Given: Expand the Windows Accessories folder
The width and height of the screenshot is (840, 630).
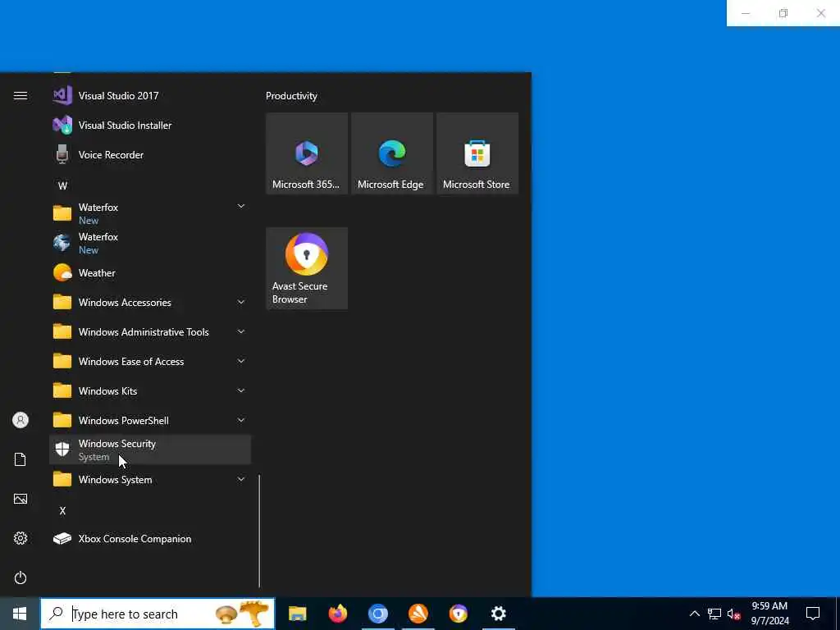Looking at the screenshot, I should point(150,302).
